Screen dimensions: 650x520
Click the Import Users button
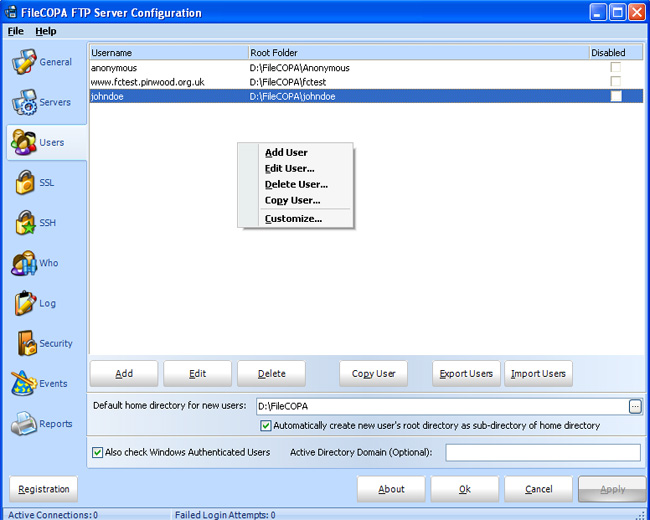538,374
